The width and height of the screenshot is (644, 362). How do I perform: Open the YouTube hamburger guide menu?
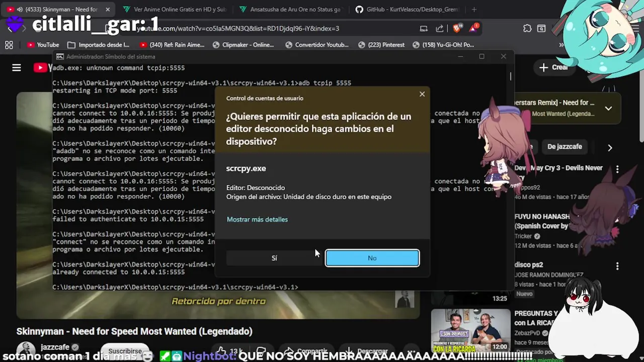(x=17, y=67)
